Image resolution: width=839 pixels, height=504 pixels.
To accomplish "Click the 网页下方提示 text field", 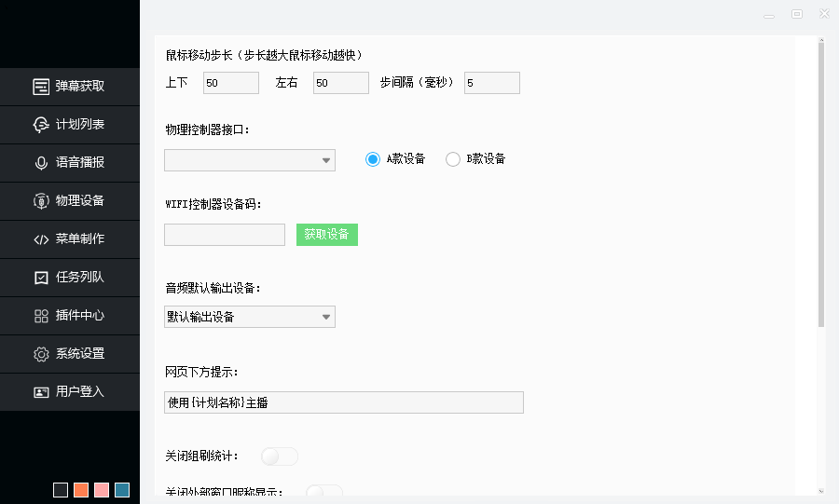I will tap(343, 402).
